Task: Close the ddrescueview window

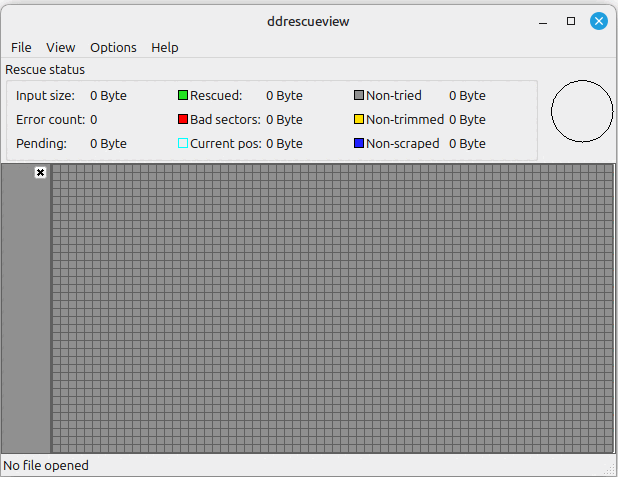Action: 599,21
